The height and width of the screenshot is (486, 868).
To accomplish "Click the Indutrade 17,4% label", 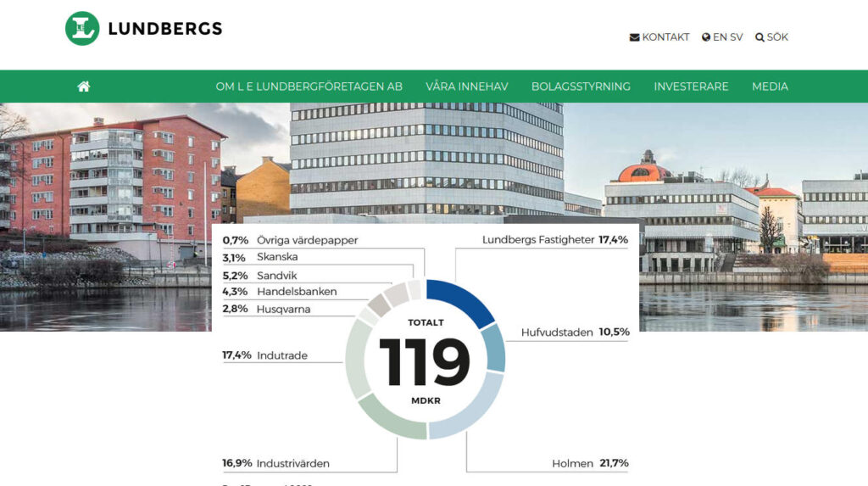I will pyautogui.click(x=265, y=355).
